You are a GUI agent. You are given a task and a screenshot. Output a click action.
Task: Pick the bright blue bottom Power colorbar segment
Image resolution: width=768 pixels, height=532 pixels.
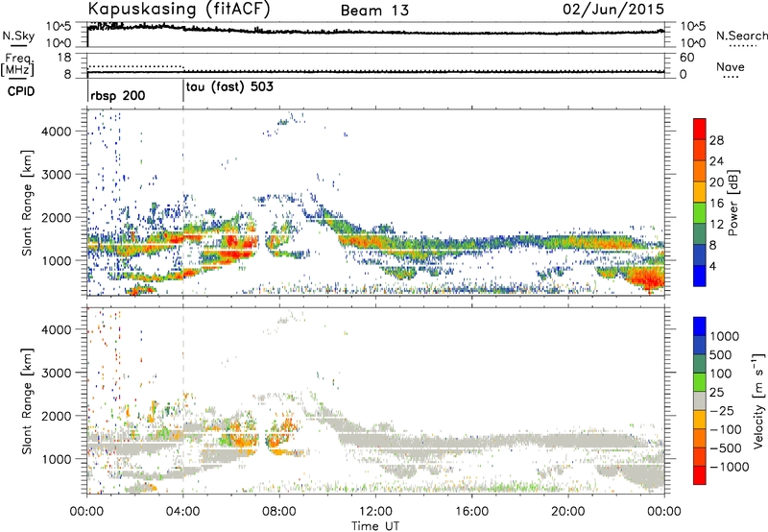(x=700, y=276)
